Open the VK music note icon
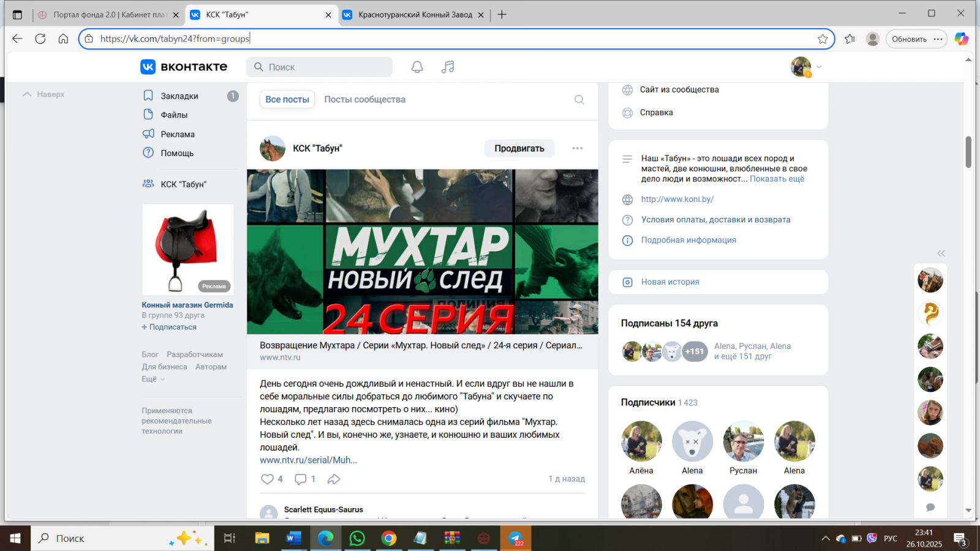980x551 pixels. [448, 67]
